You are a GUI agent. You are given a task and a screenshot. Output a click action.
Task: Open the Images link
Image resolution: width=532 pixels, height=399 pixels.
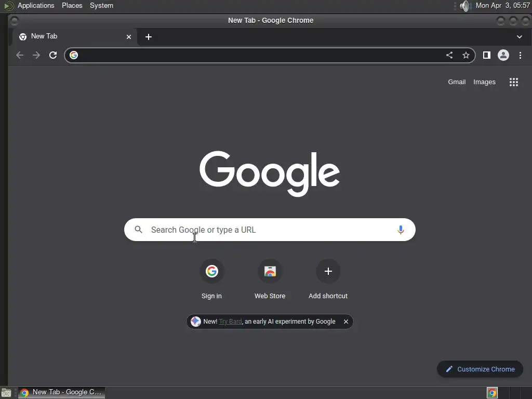484,82
